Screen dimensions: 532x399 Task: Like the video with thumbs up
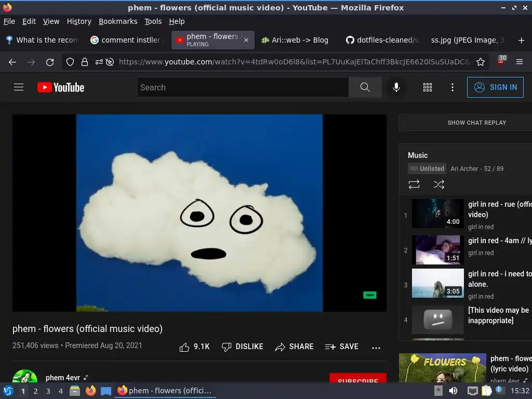point(194,347)
